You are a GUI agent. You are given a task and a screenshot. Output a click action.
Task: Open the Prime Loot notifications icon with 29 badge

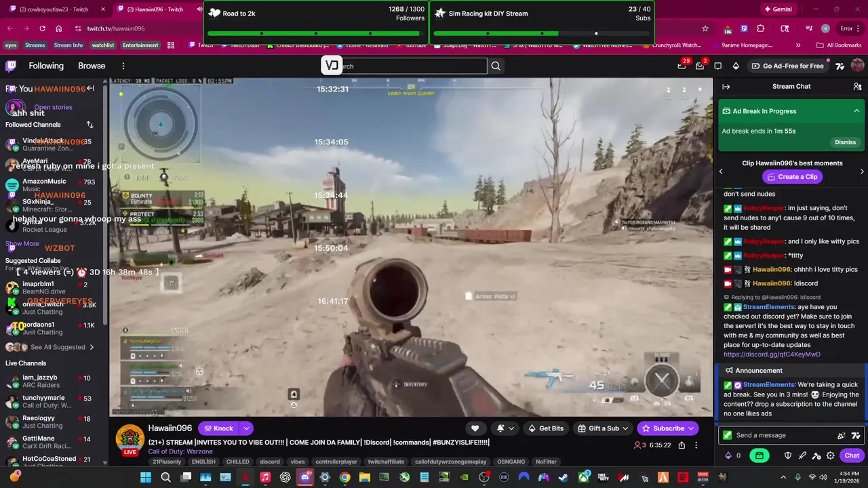click(682, 66)
